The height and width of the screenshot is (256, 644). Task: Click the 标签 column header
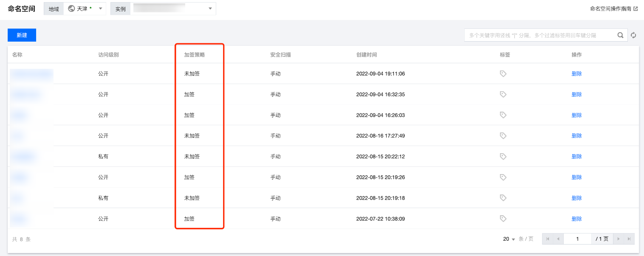[x=505, y=55]
